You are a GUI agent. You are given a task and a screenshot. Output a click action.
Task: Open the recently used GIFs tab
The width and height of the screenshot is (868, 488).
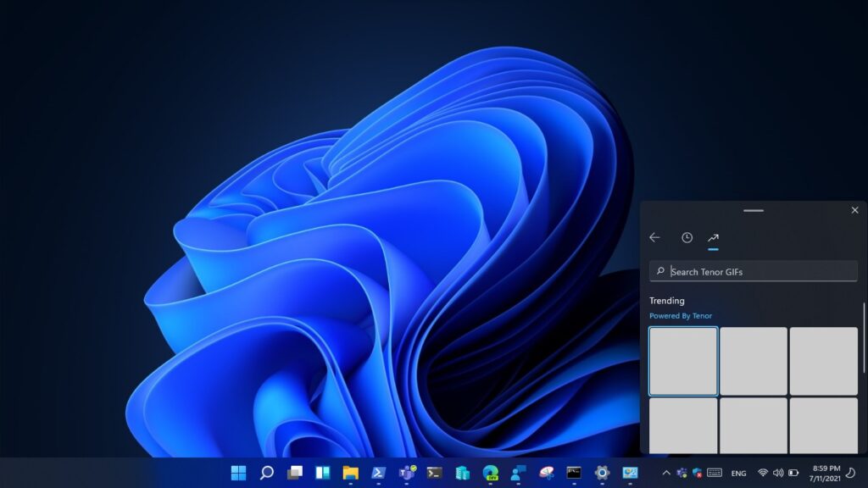[687, 238]
